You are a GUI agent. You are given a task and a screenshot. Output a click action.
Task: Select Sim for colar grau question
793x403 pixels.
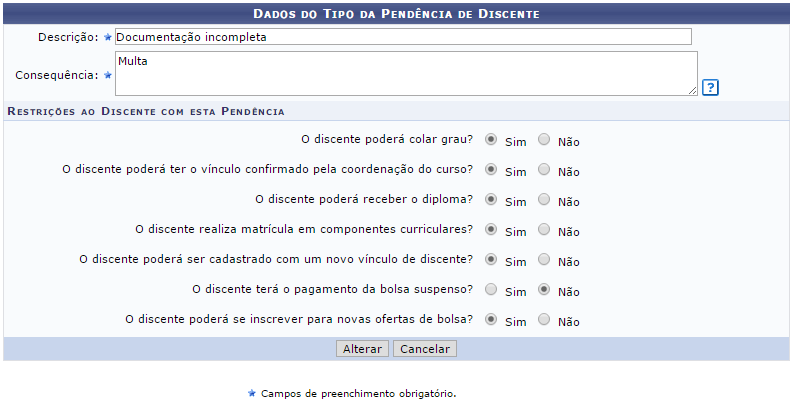[x=491, y=140]
